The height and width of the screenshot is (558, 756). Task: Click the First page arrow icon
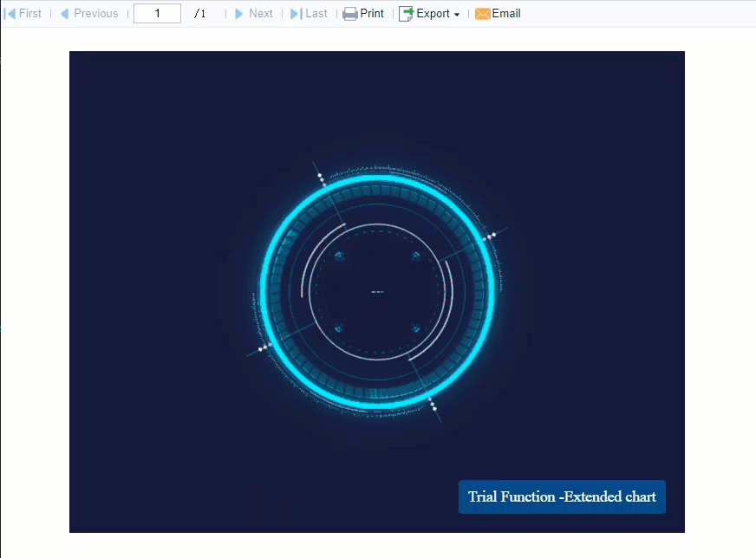pos(10,14)
